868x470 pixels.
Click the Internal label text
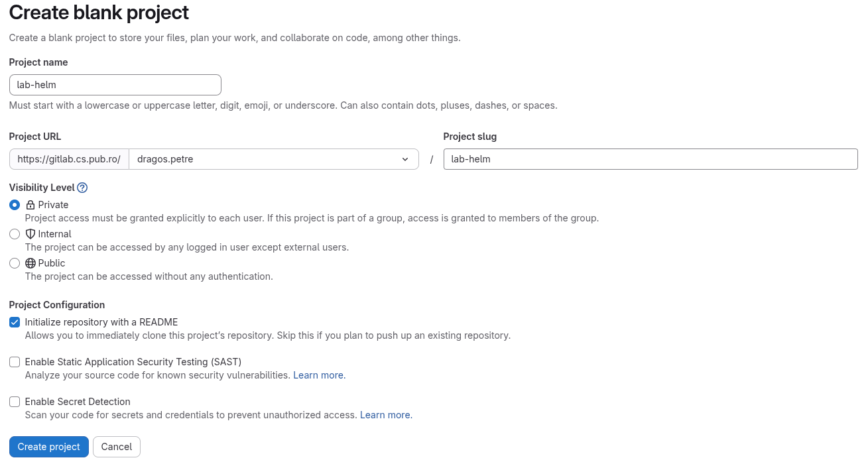(53, 234)
